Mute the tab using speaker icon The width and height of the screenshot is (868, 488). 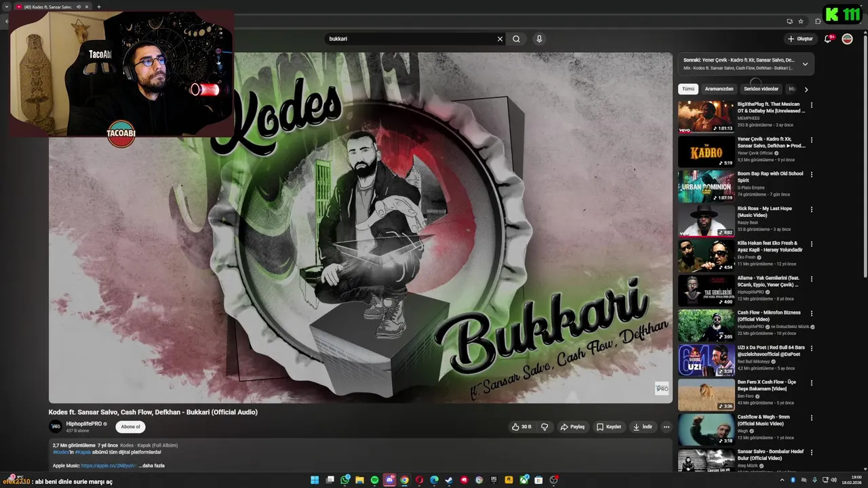pyautogui.click(x=79, y=7)
